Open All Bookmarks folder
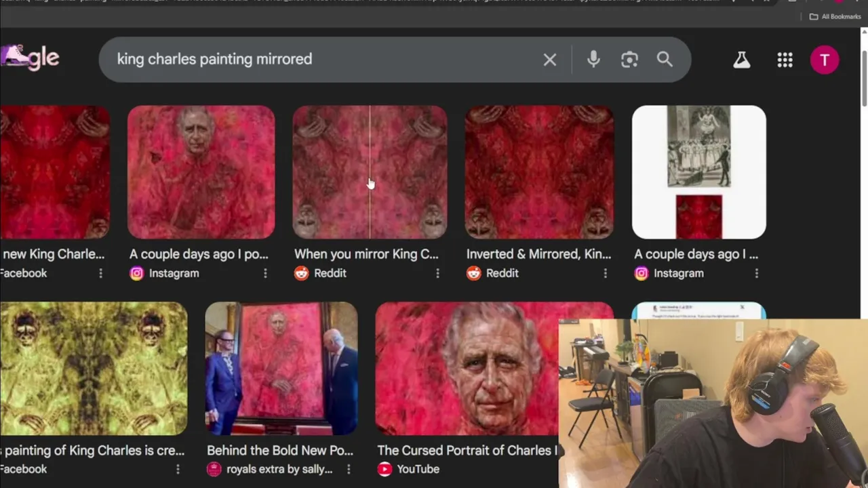This screenshot has width=868, height=488. (x=835, y=16)
